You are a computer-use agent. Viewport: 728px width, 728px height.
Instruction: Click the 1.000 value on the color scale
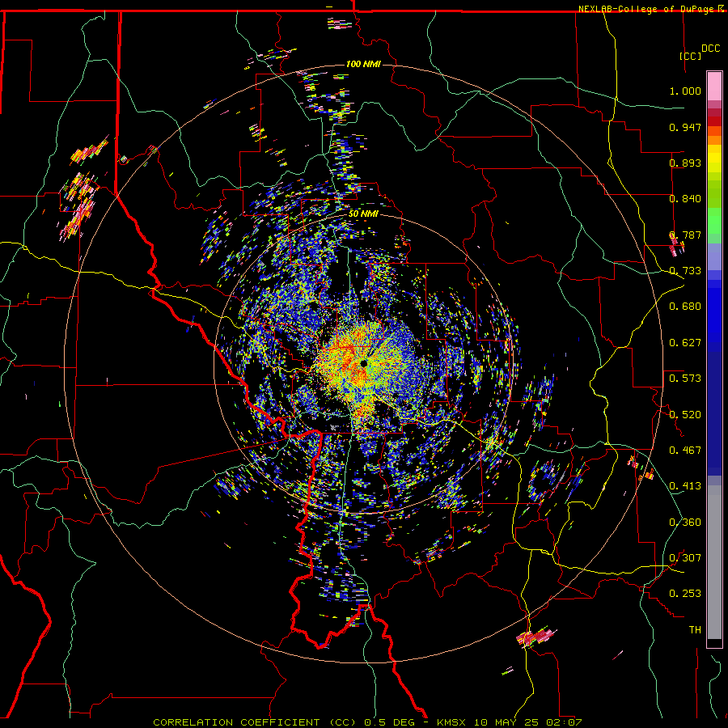click(x=685, y=91)
